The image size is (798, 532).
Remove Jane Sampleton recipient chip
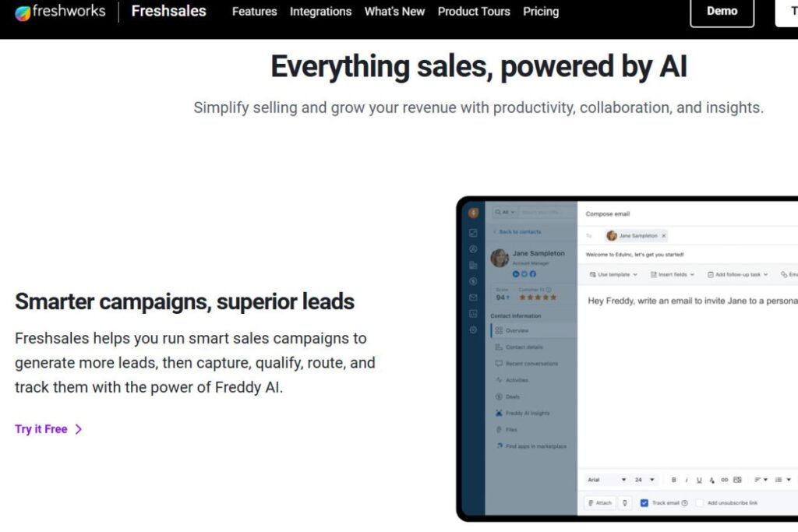663,235
